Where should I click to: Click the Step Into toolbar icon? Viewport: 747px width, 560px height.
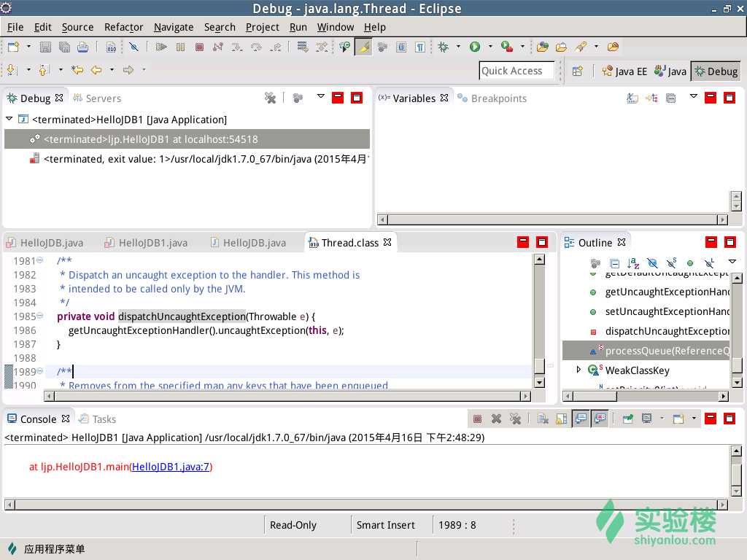pos(237,47)
